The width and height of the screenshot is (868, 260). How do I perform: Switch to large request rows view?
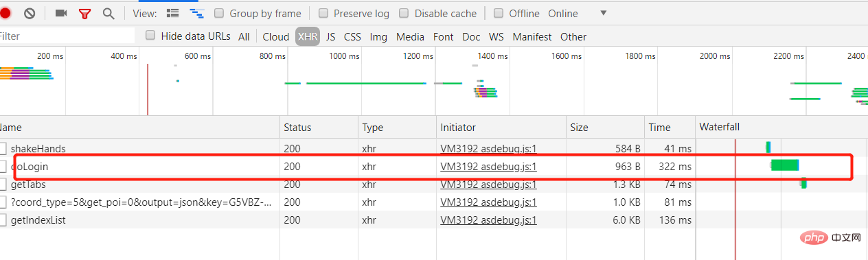(173, 13)
